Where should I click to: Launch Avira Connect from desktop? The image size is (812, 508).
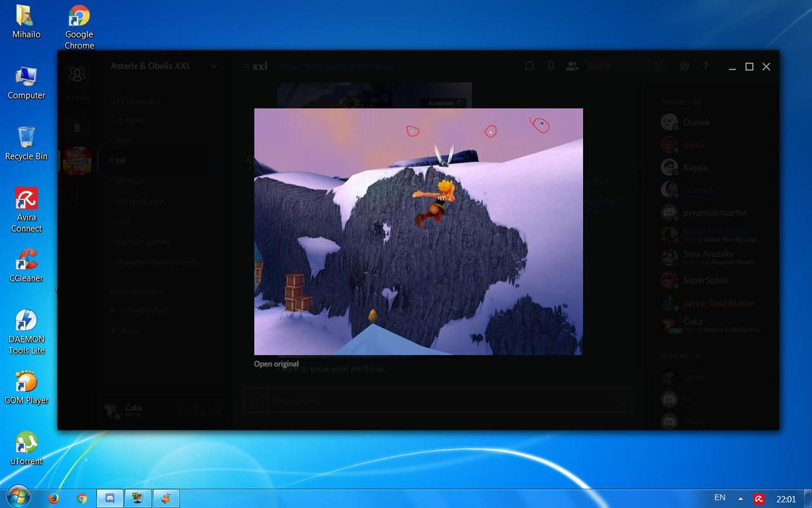[x=27, y=210]
